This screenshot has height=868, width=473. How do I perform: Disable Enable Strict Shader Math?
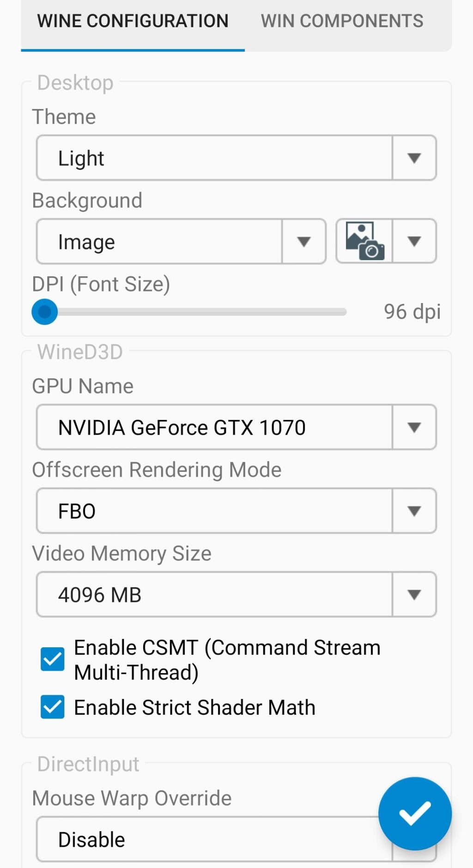tap(52, 707)
